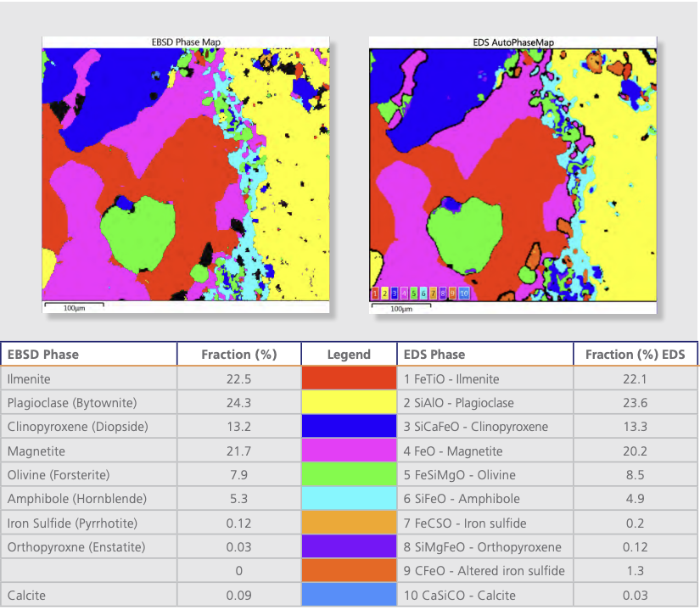Image resolution: width=700 pixels, height=610 pixels.
Task: Click the Amphibole cyan legend swatch
Action: coord(349,498)
